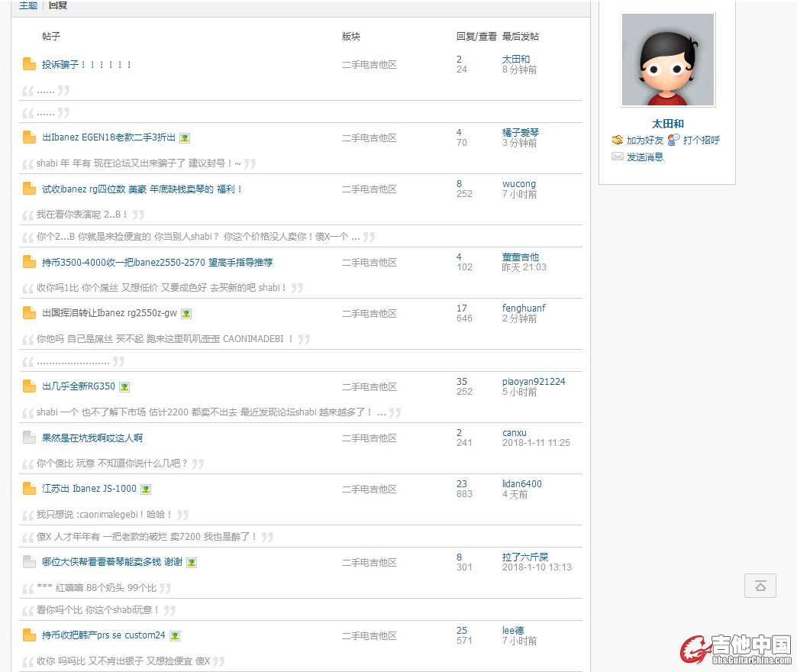
Task: Click the 打个招呼 greeting icon
Action: pos(673,141)
